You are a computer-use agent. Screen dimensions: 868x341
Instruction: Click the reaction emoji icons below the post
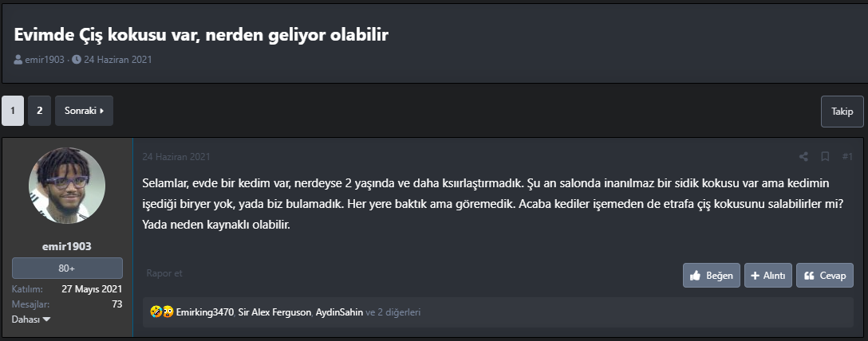(163, 312)
